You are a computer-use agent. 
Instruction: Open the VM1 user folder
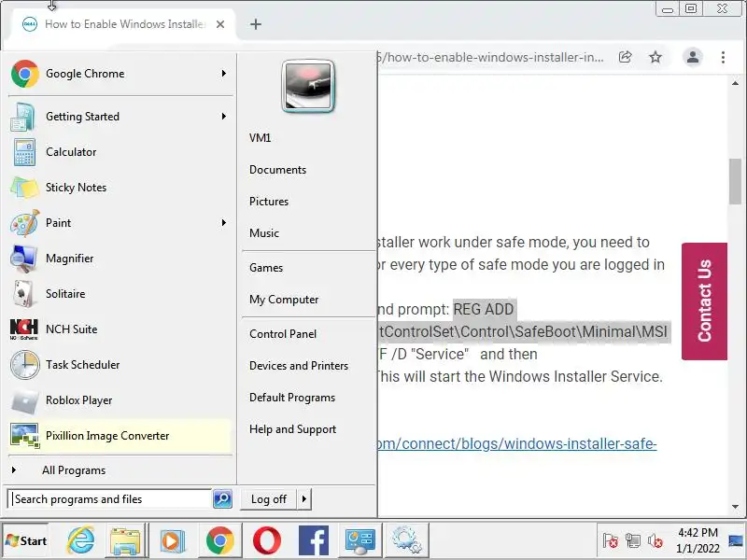click(261, 138)
